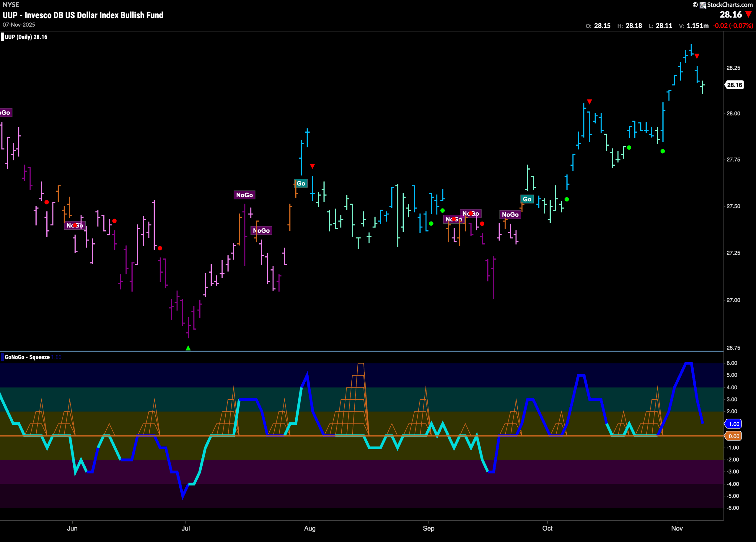Image resolution: width=756 pixels, height=542 pixels.
Task: Click the blue legend marker beside GoNoGo - Squeeze
Action: coord(3,357)
